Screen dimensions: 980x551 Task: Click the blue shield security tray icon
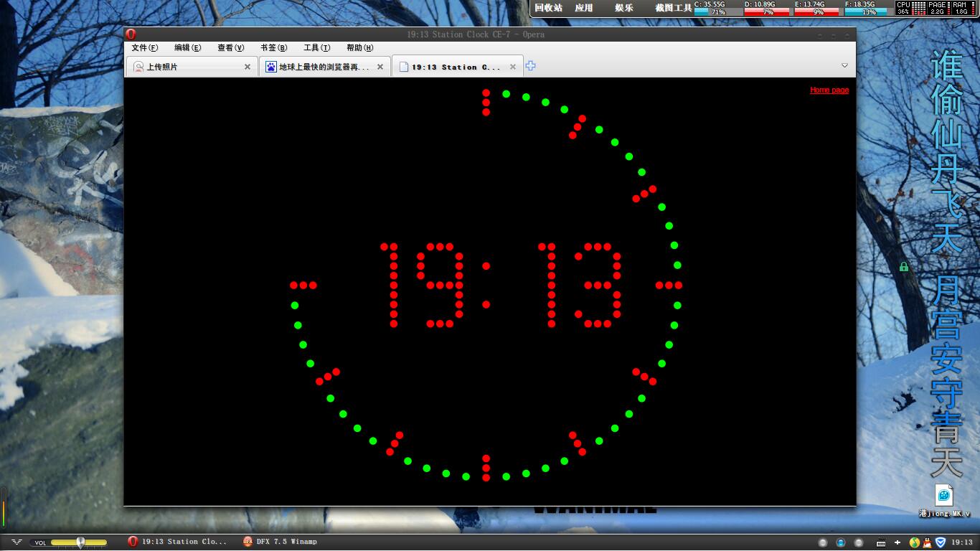[x=941, y=542]
